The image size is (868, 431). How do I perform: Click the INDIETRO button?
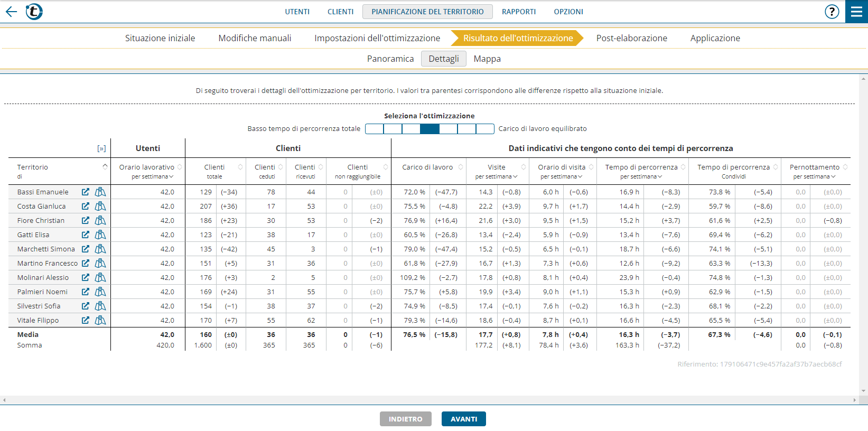406,419
